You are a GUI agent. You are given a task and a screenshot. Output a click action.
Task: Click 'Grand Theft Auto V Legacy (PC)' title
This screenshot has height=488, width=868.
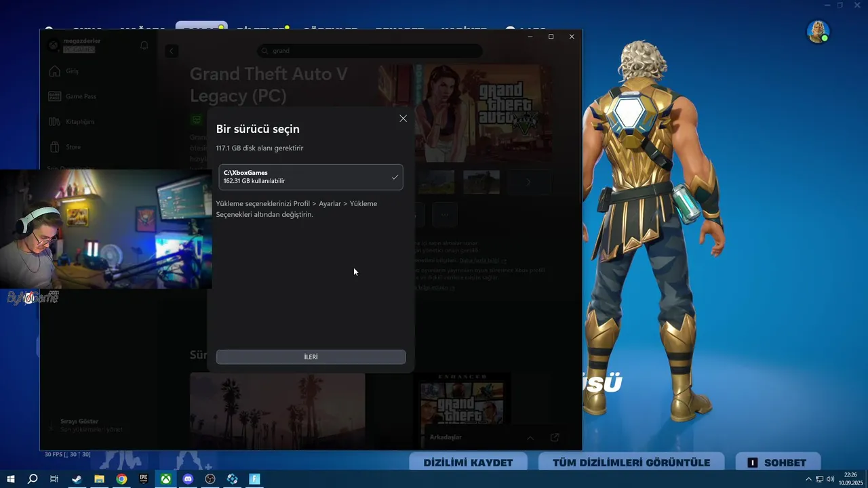tap(269, 84)
